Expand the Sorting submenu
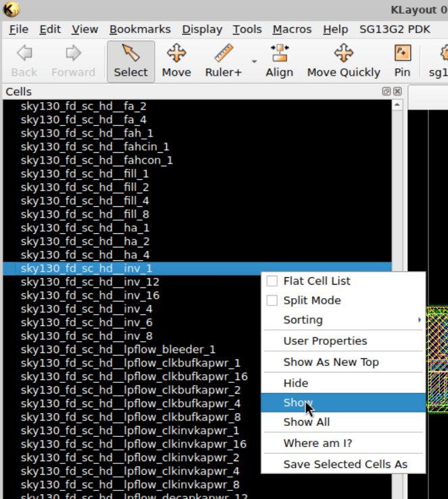 [x=343, y=320]
